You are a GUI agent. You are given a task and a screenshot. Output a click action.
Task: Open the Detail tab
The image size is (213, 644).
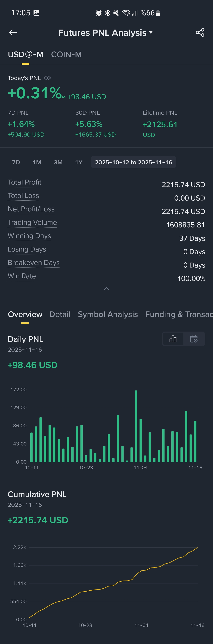tap(60, 314)
